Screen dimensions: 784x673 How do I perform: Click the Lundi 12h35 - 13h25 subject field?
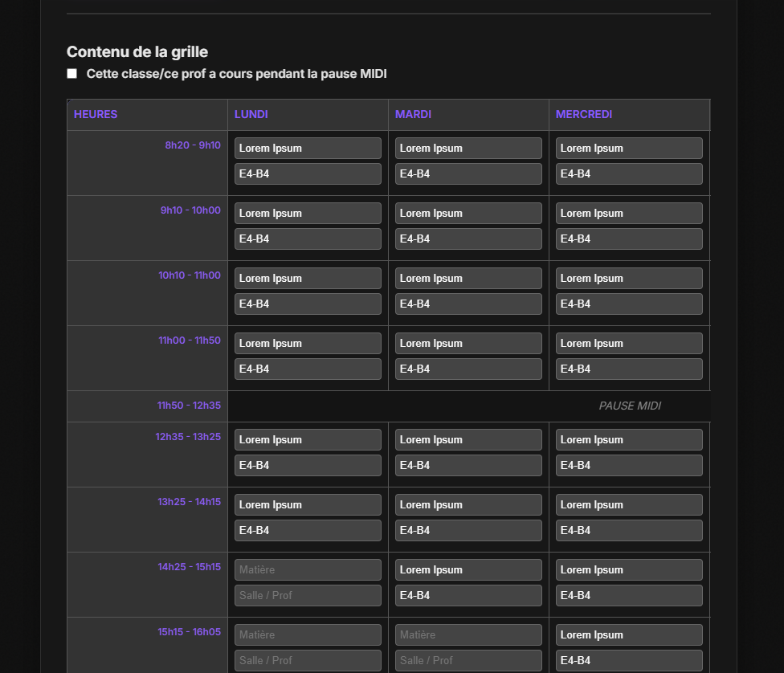point(308,440)
